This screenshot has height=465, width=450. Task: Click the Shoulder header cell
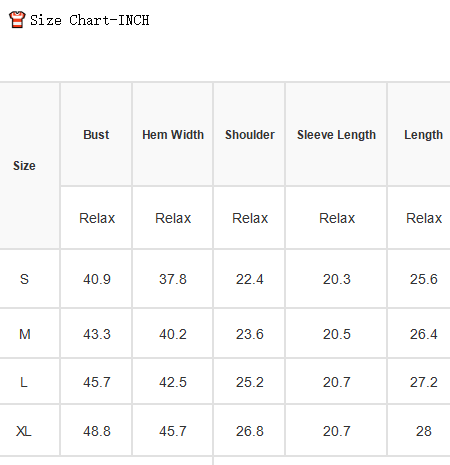click(x=250, y=135)
